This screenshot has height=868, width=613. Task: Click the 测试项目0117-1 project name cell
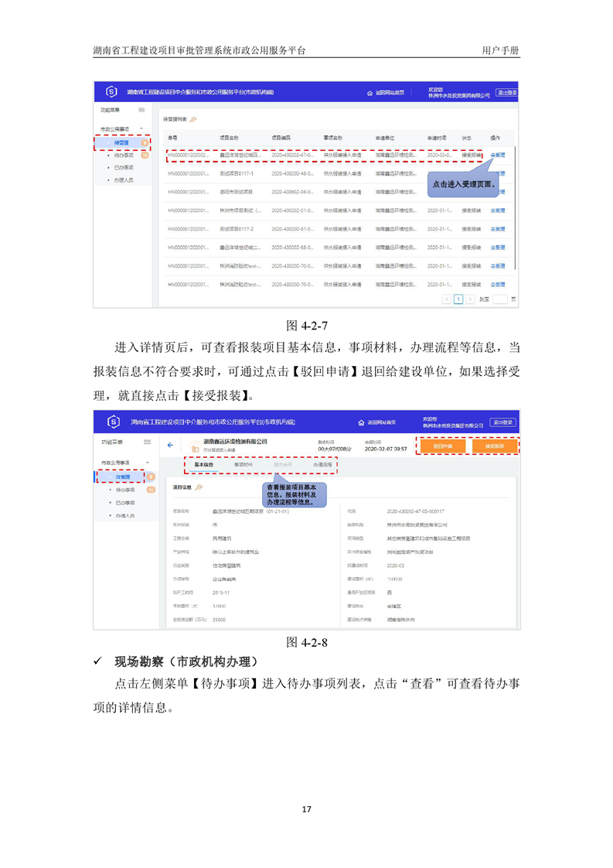(x=237, y=174)
